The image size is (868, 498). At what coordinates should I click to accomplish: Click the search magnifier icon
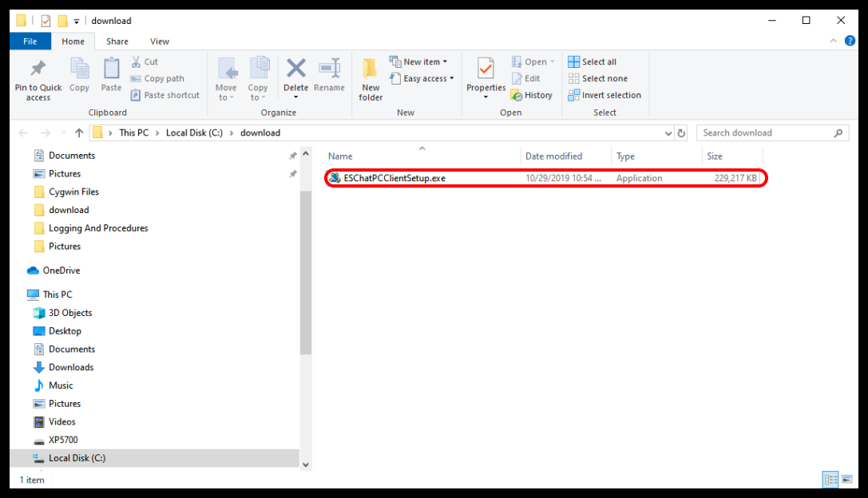click(x=838, y=132)
